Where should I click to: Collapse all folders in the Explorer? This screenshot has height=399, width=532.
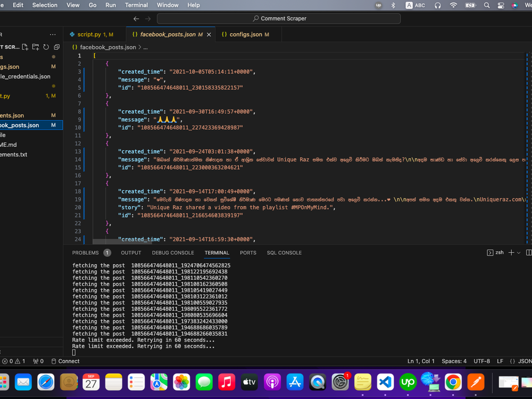[56, 48]
